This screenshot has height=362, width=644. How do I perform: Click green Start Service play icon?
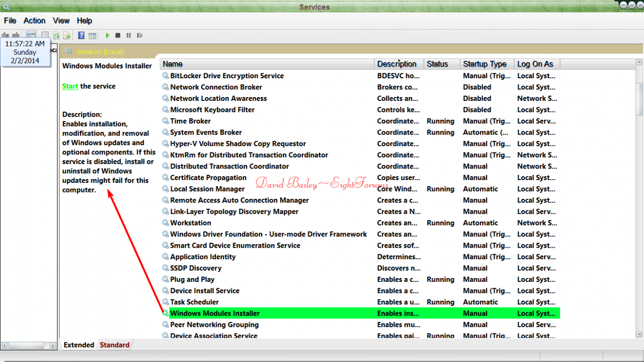(107, 35)
